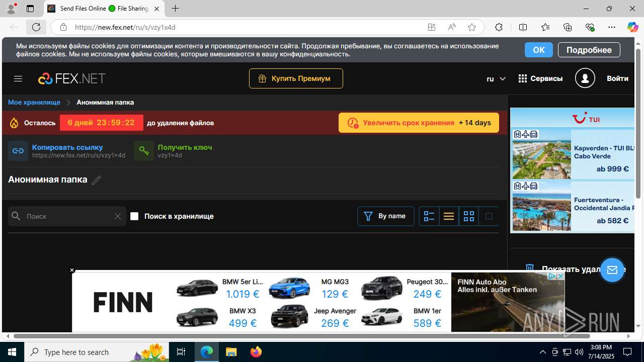The width and height of the screenshot is (644, 362).
Task: Click the address bar URL
Action: point(125,27)
